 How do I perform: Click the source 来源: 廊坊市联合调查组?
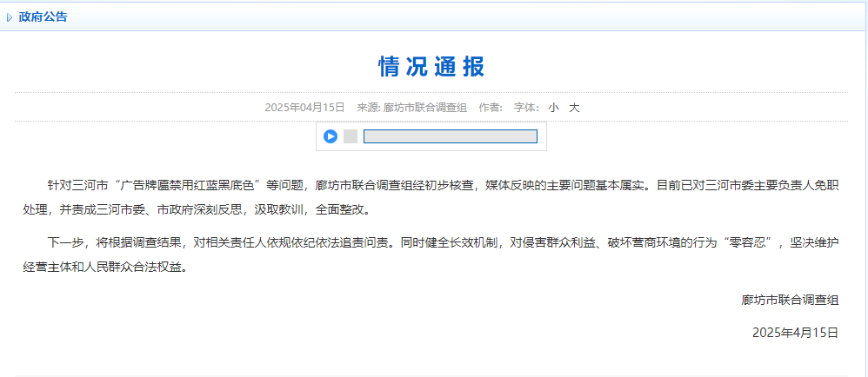411,108
